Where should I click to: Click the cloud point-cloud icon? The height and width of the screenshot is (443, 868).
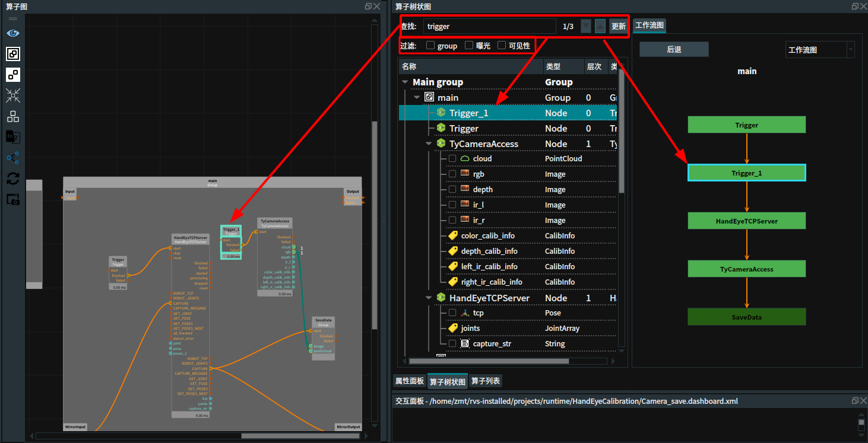tap(465, 159)
